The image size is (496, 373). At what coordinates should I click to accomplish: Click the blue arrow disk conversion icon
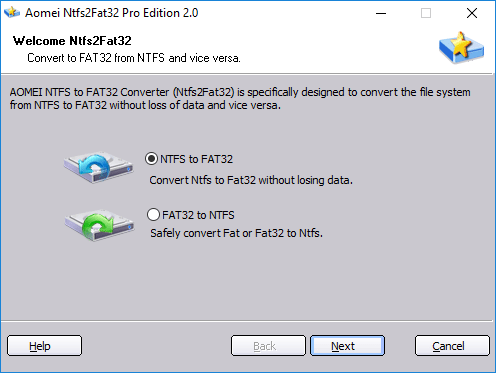(x=99, y=167)
